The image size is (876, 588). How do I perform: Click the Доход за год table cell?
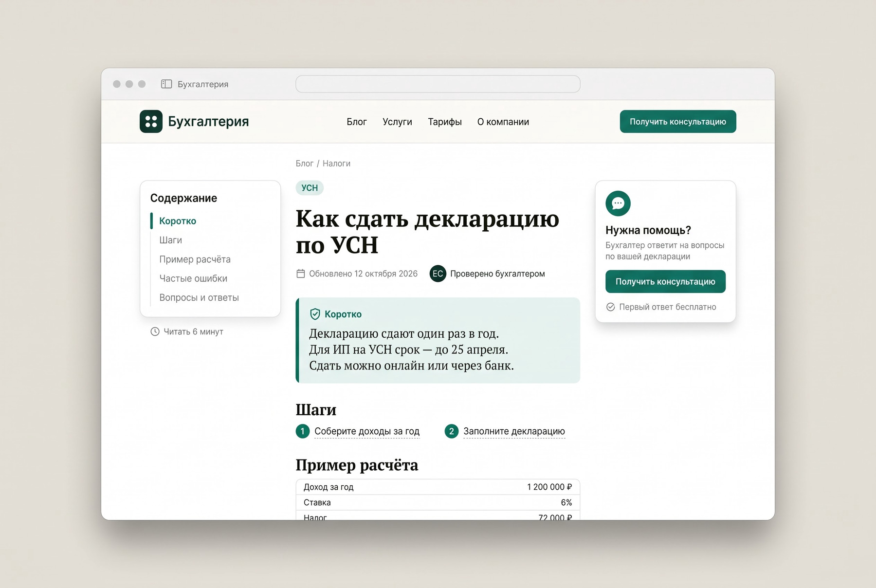pyautogui.click(x=328, y=487)
